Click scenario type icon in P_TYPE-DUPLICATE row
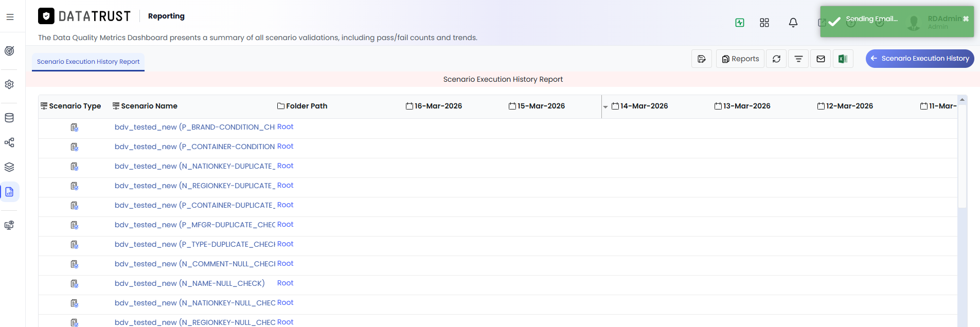This screenshot has width=980, height=327. click(75, 244)
